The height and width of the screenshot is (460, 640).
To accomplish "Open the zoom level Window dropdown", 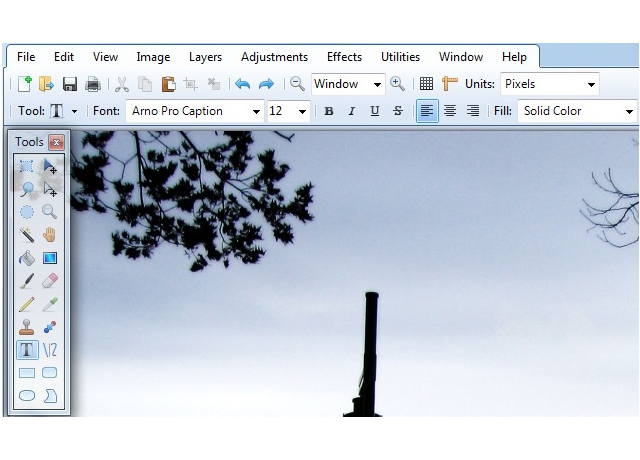I will tap(348, 84).
